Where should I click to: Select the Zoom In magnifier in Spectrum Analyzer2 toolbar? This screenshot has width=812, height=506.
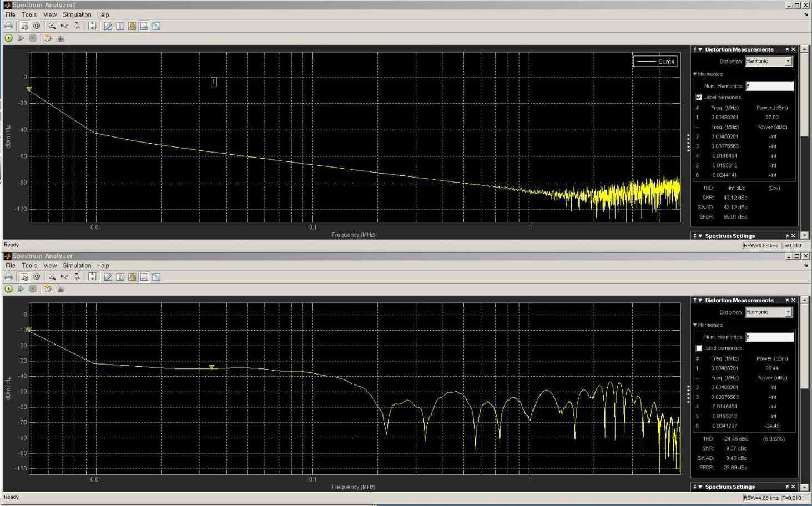click(x=52, y=26)
